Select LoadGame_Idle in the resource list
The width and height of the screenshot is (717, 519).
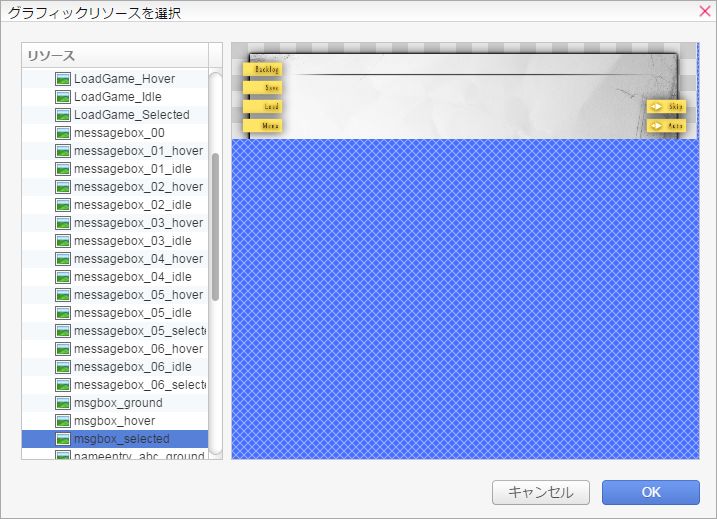(x=118, y=97)
